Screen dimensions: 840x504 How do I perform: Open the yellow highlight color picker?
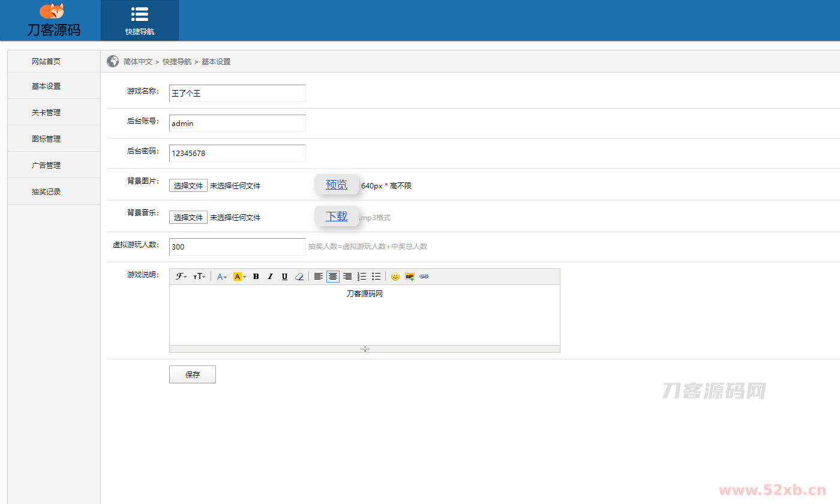239,277
